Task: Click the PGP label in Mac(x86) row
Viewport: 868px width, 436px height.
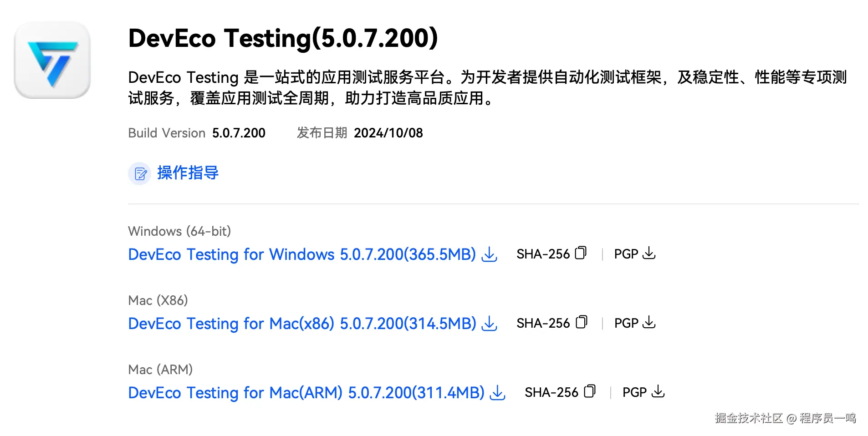Action: 626,323
